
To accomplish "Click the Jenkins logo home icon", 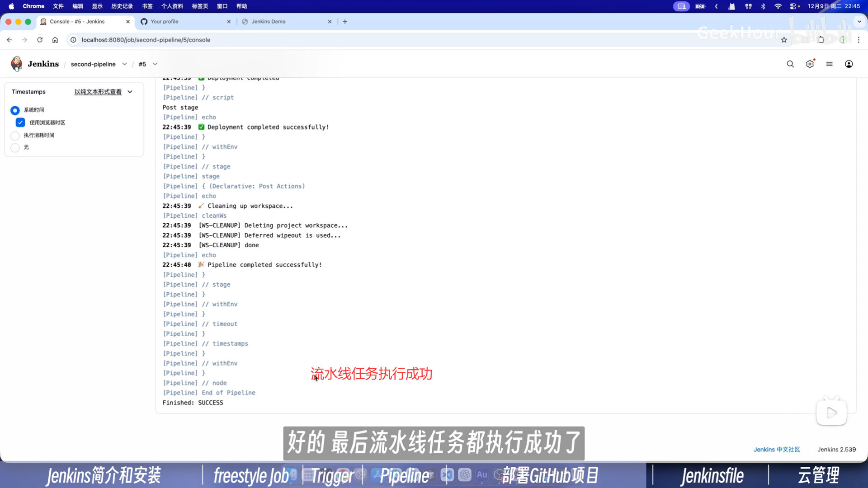I will [x=17, y=64].
